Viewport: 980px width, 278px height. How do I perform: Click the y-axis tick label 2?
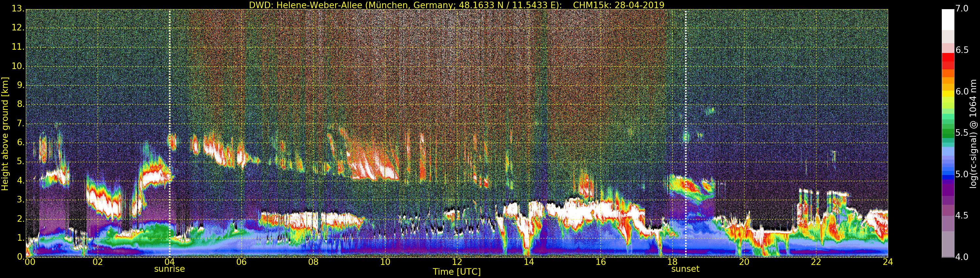coord(21,219)
